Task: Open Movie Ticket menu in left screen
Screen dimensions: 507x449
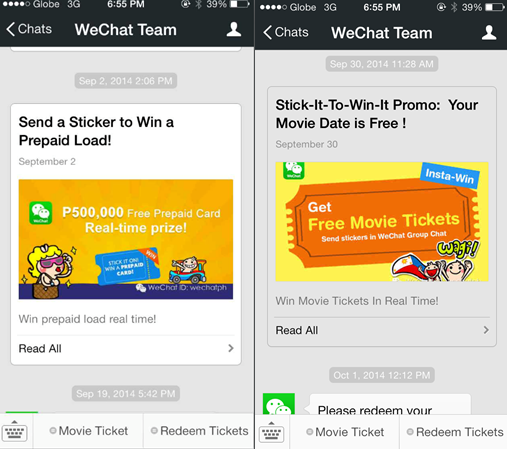Action: tap(88, 431)
